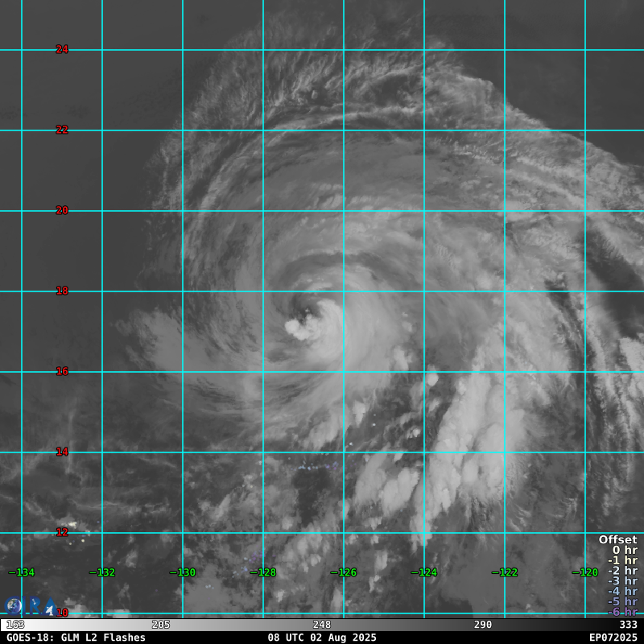Screen dimensions: 644x644
Task: Click the 24 latitude label
Action: [x=62, y=50]
